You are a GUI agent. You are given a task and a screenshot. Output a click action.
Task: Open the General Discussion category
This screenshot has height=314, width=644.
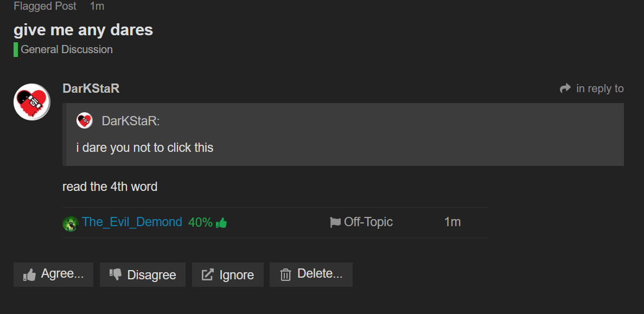(67, 49)
